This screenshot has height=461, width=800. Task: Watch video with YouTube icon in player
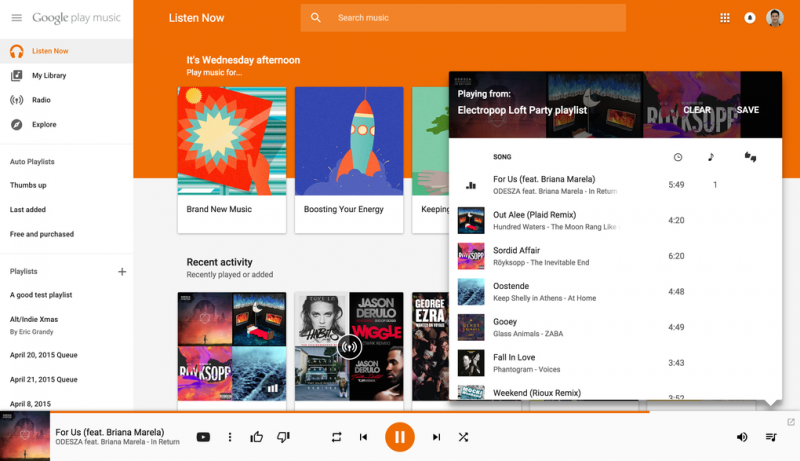(x=203, y=437)
